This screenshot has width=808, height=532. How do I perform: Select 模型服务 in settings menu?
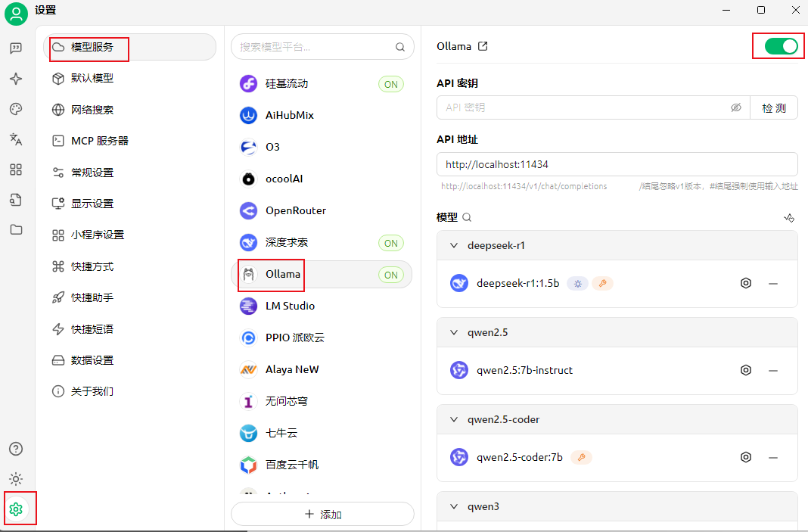pyautogui.click(x=129, y=47)
